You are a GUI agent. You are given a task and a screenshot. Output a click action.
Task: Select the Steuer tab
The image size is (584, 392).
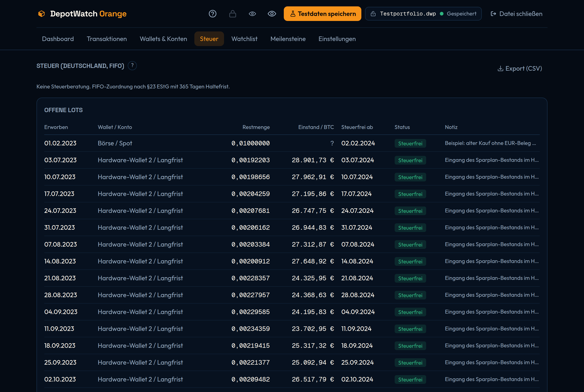point(209,39)
